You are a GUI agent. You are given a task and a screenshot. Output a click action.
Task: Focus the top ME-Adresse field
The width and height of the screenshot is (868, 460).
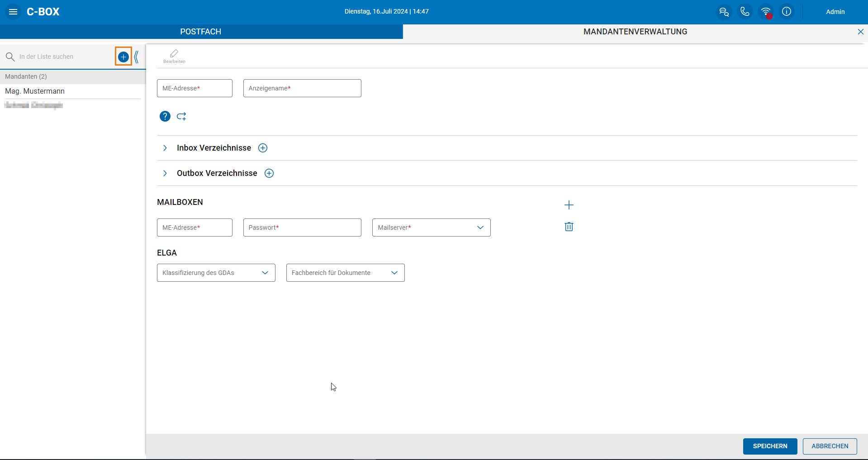pyautogui.click(x=194, y=88)
